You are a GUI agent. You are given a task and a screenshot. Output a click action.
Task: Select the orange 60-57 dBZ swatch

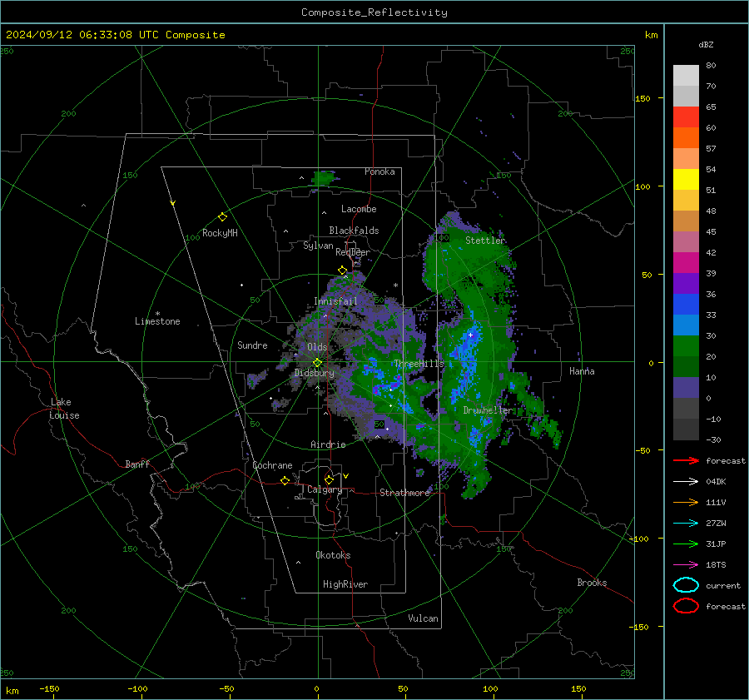coord(686,138)
